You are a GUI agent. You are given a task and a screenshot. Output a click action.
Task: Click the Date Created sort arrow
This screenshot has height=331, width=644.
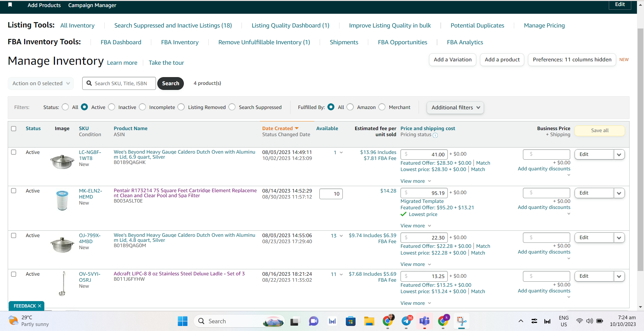(x=297, y=128)
